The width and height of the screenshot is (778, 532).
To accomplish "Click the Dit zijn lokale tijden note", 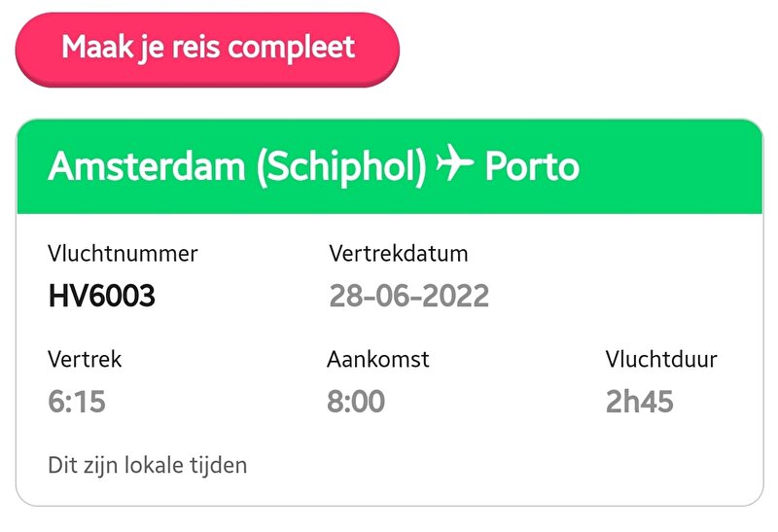I will [148, 466].
